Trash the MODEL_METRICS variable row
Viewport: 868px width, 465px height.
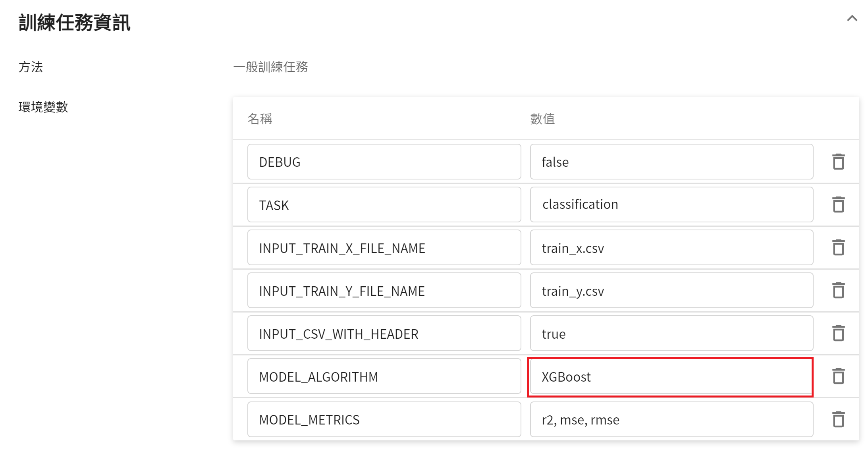pyautogui.click(x=838, y=419)
